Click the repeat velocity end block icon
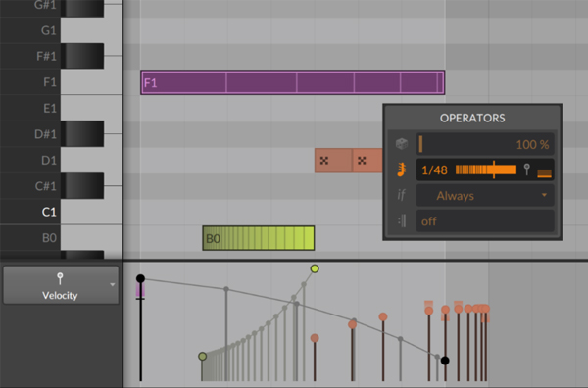Viewport: 588px width, 388px height. [x=544, y=172]
